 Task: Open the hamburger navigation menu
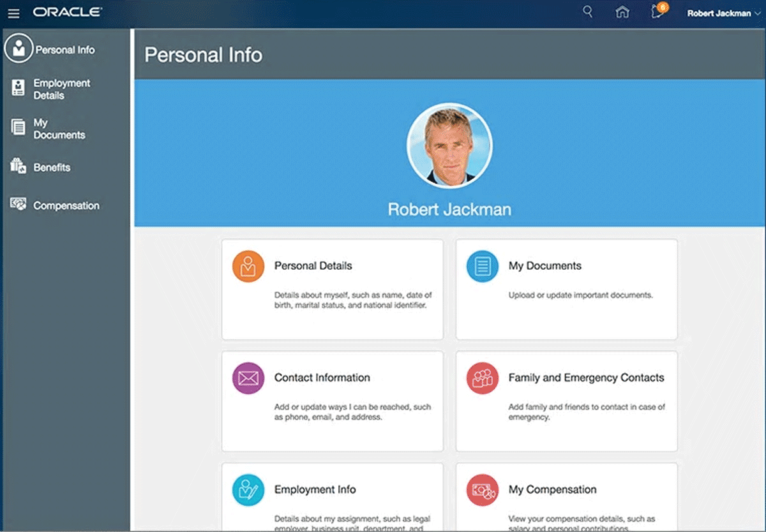13,13
